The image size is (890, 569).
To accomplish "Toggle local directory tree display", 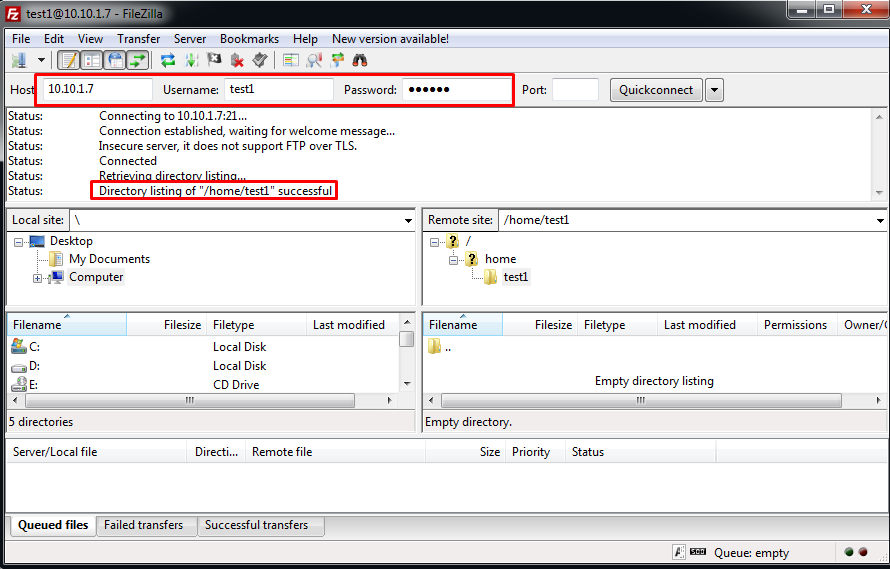I will coord(92,60).
